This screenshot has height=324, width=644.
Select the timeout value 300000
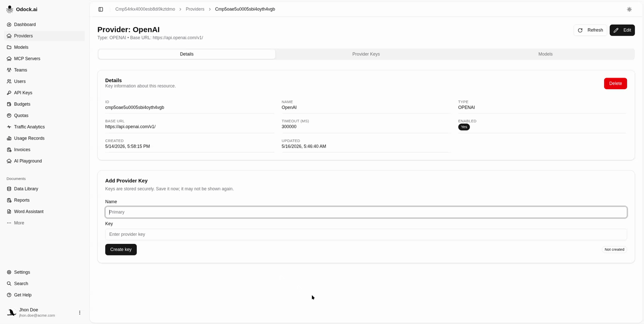[x=289, y=126]
